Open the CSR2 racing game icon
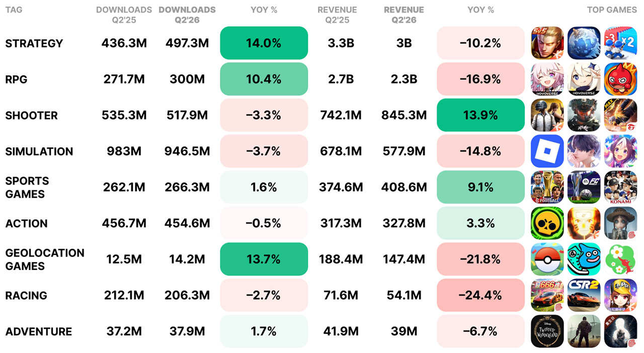This screenshot has height=353, width=644. (x=584, y=296)
